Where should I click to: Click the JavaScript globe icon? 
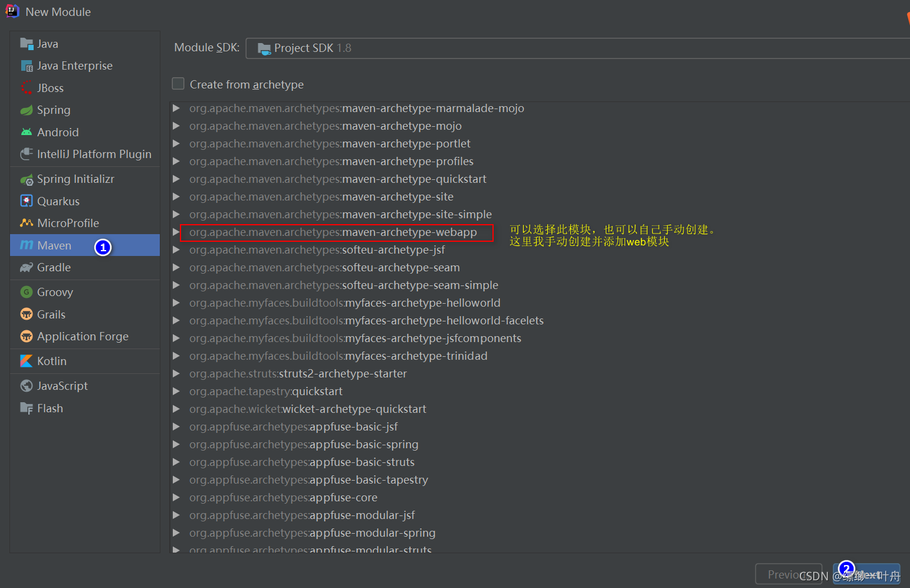click(x=27, y=386)
